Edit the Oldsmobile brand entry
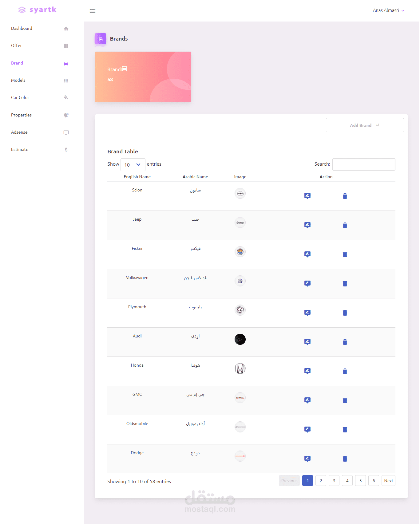 coord(307,429)
